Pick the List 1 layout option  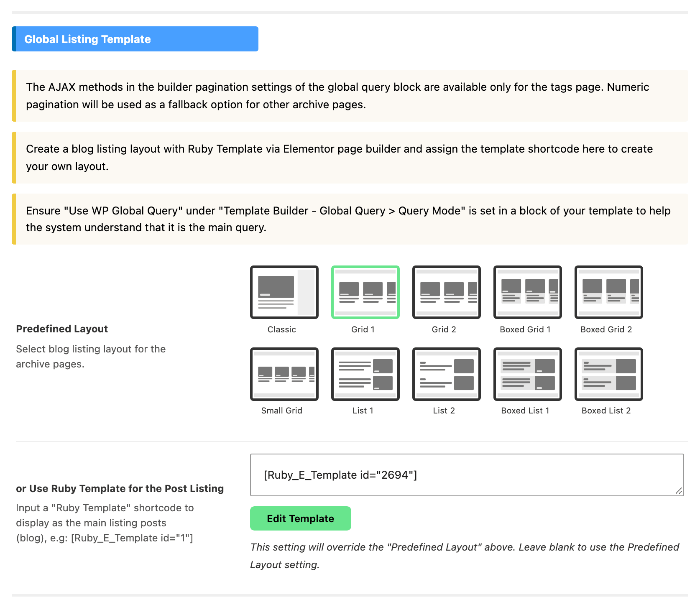(x=365, y=374)
